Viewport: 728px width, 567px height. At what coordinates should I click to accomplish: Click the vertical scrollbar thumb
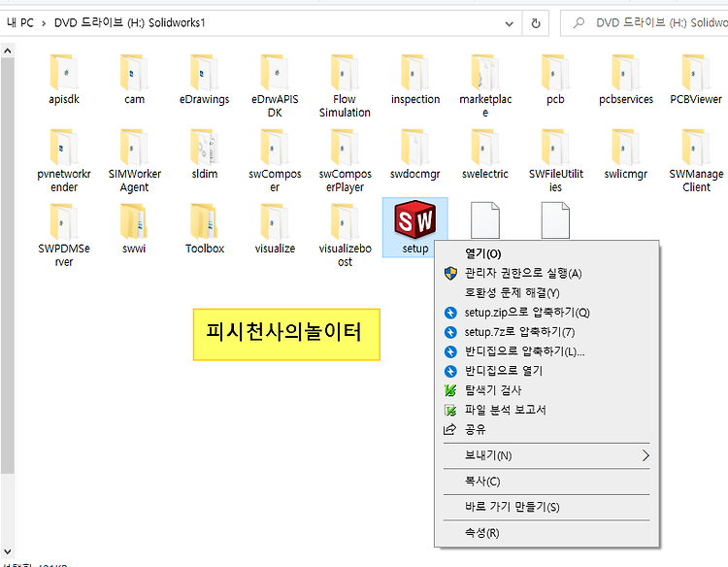pos(8,266)
